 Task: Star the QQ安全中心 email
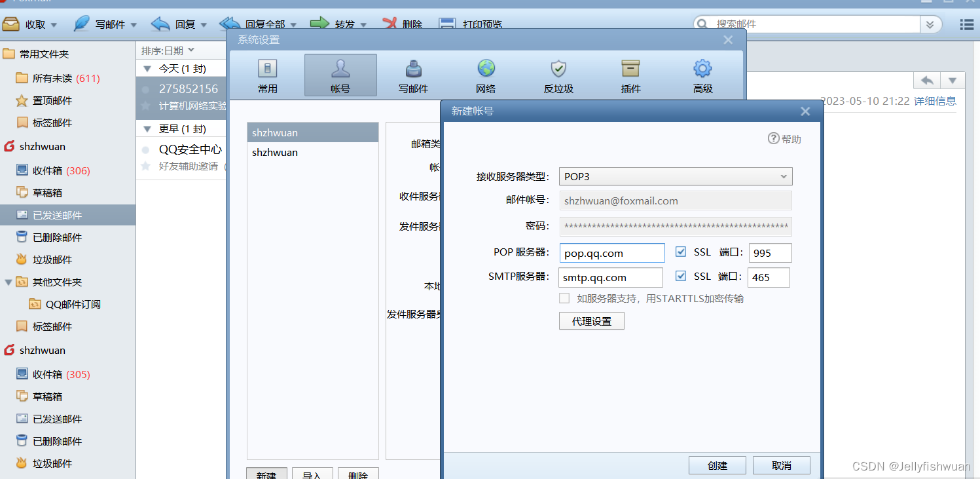(145, 166)
